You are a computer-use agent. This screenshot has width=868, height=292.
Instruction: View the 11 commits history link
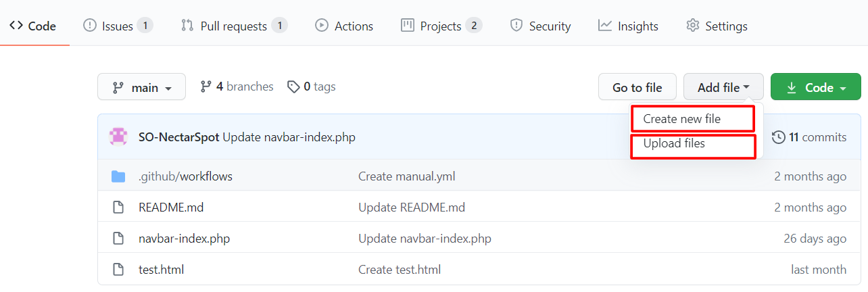coord(817,137)
